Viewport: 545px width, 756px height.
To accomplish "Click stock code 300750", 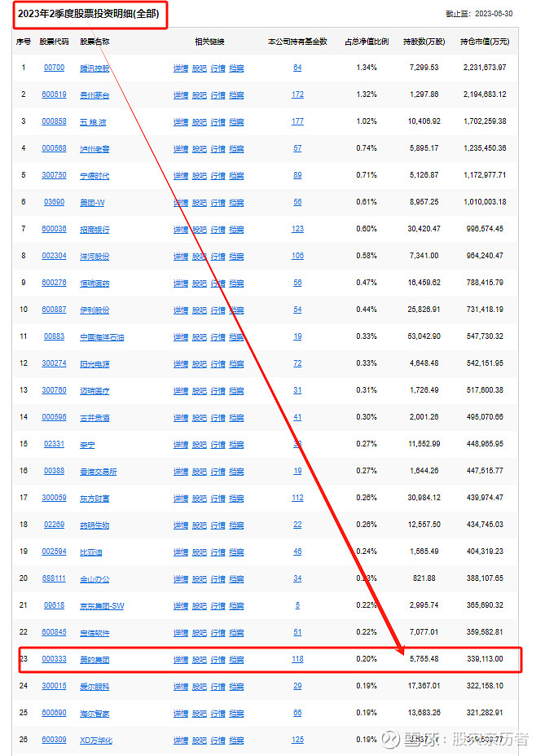I will click(54, 175).
